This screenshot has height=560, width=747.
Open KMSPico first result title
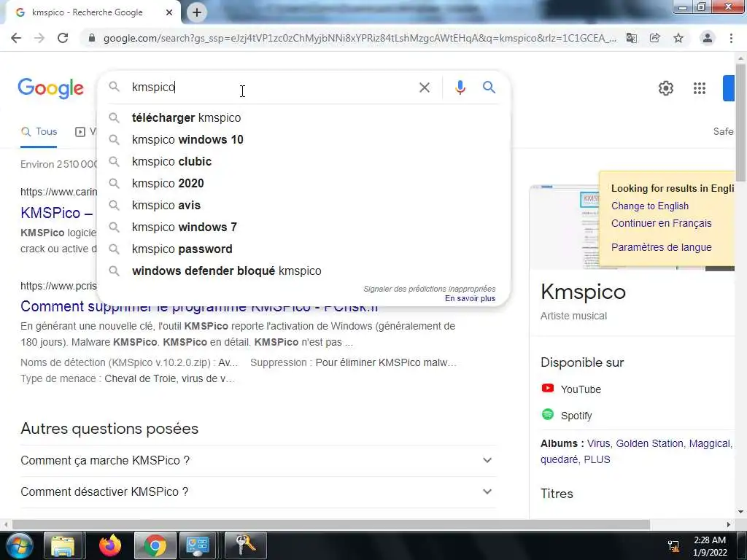(56, 213)
